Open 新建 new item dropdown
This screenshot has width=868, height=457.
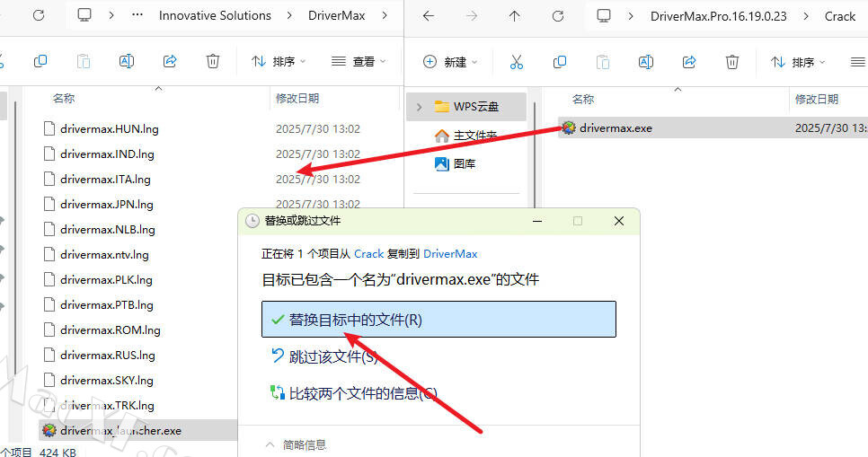click(449, 62)
